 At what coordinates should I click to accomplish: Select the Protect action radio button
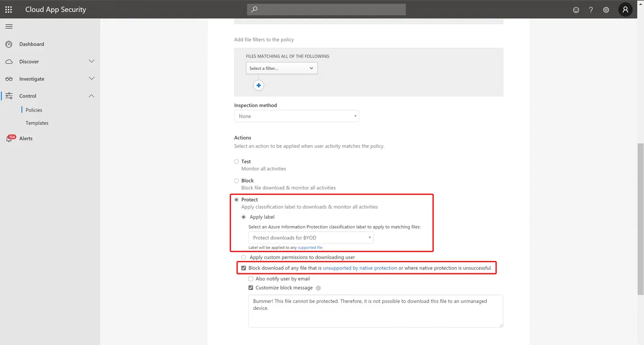(x=236, y=200)
